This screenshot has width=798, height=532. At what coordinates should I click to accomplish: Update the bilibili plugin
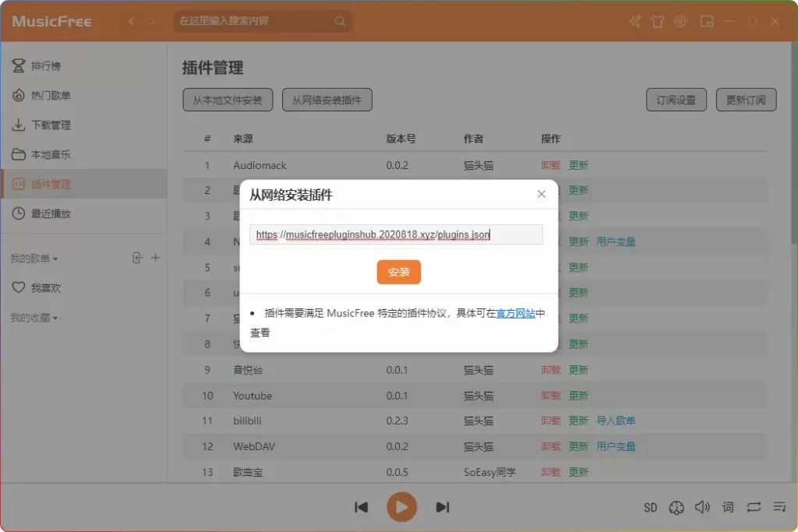coord(578,421)
